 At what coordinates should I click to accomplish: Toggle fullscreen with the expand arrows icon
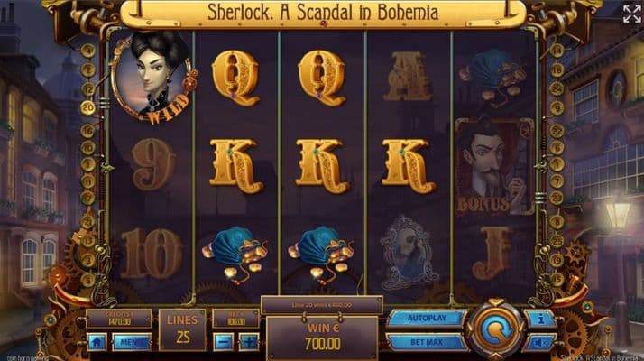coord(630,14)
